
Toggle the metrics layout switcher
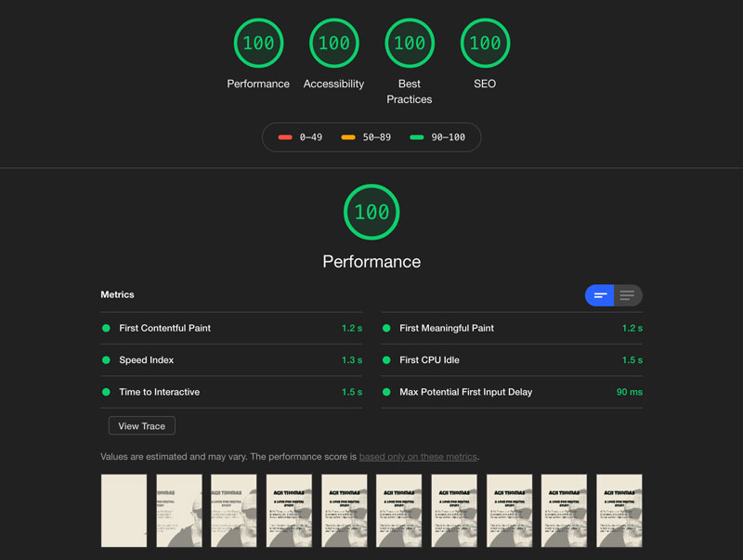pyautogui.click(x=613, y=294)
